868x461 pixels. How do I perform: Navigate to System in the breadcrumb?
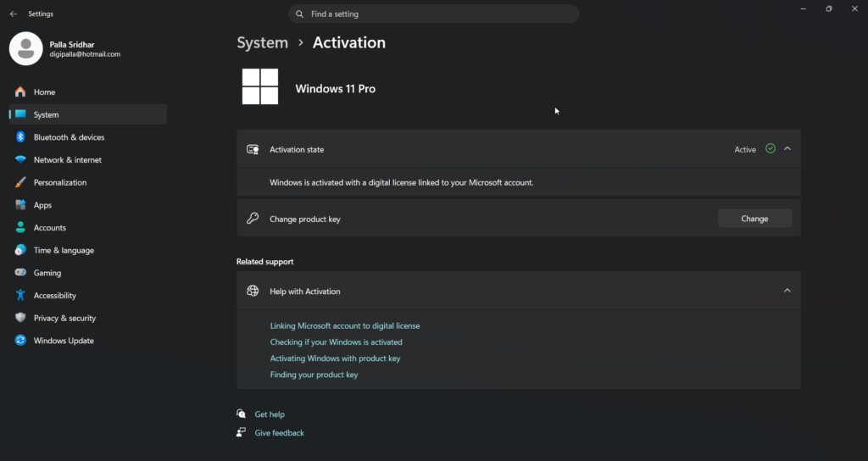pos(263,42)
